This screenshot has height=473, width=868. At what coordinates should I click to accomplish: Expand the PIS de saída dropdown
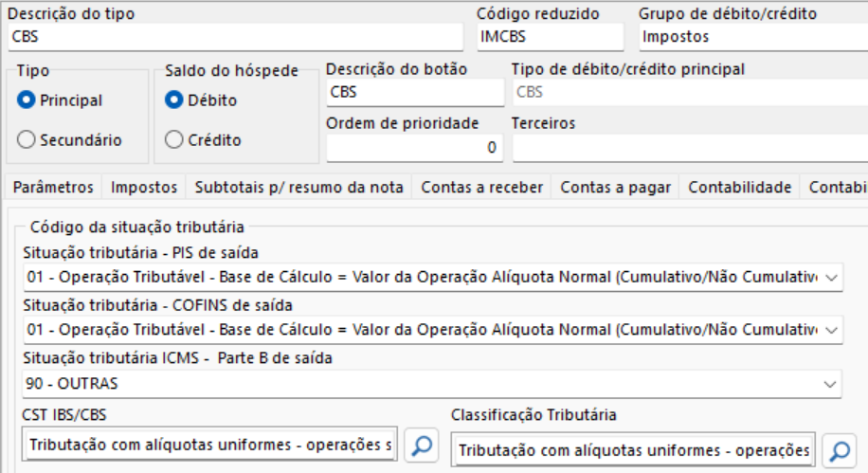point(831,278)
